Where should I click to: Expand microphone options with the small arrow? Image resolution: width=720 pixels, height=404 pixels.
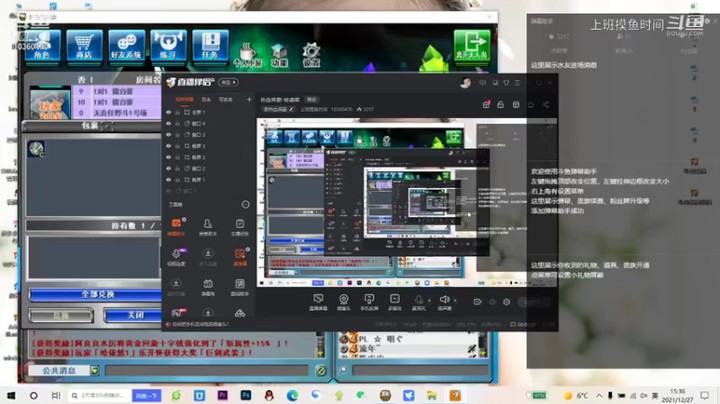(429, 301)
